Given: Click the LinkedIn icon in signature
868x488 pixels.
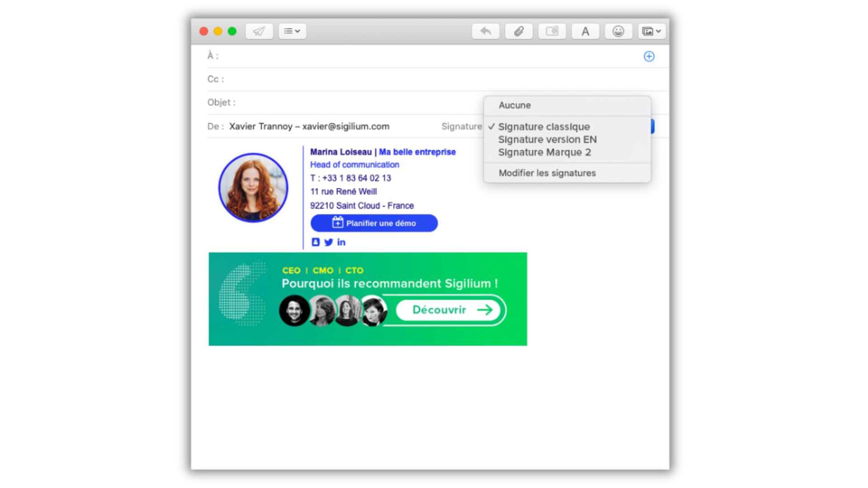Looking at the screenshot, I should [341, 242].
